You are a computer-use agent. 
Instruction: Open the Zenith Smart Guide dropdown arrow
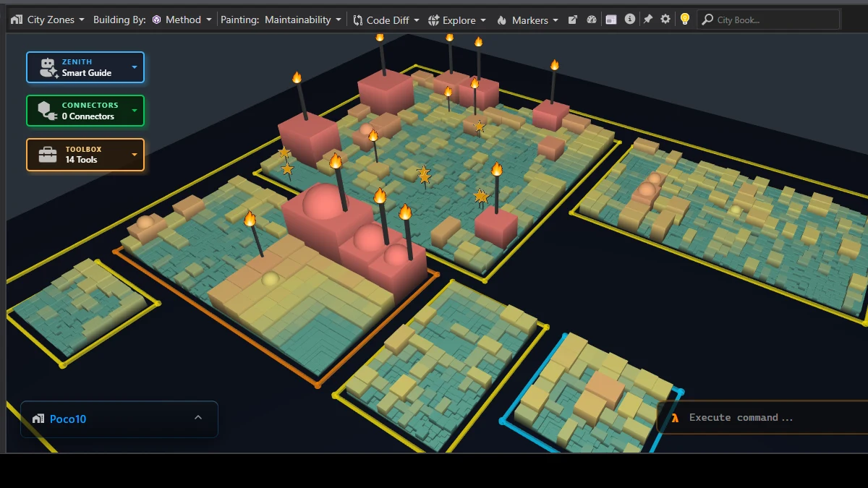(135, 67)
